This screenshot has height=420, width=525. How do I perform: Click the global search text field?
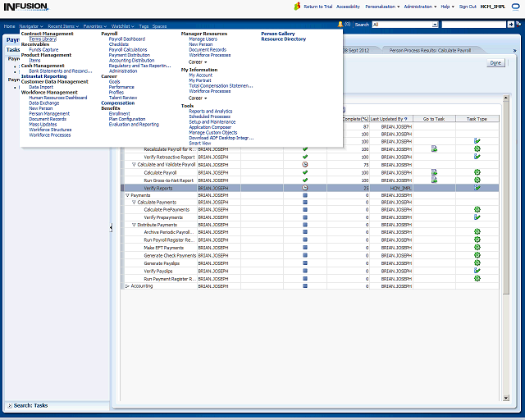pos(472,25)
